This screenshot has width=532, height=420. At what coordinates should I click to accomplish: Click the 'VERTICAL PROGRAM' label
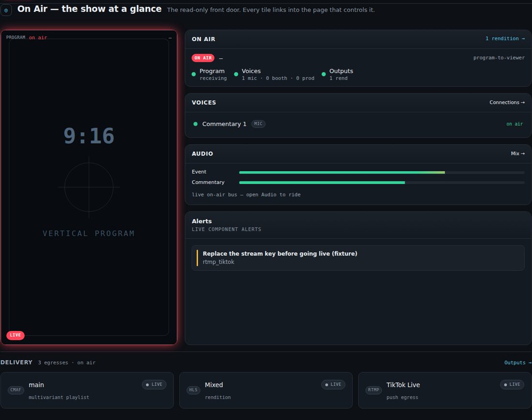pyautogui.click(x=89, y=234)
